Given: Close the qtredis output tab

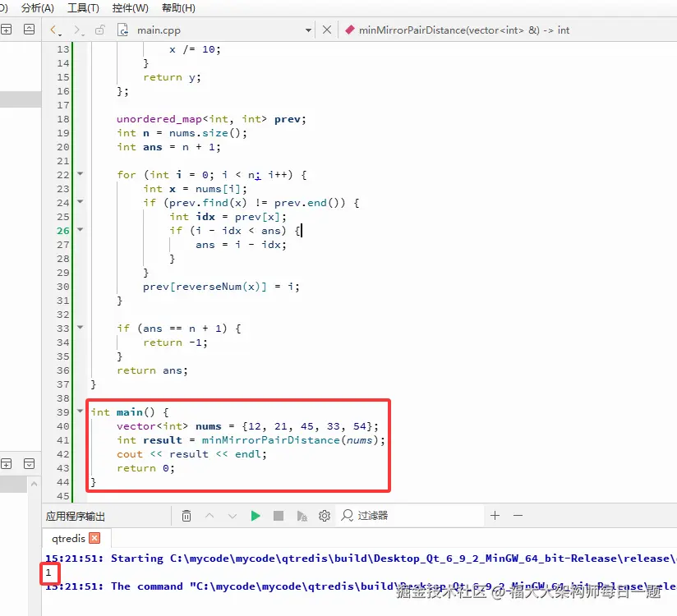Looking at the screenshot, I should (94, 538).
